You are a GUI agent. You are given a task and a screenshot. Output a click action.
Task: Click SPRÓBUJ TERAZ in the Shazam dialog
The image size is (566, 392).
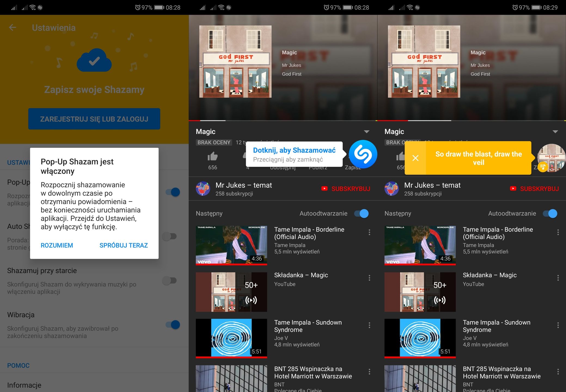coord(123,245)
